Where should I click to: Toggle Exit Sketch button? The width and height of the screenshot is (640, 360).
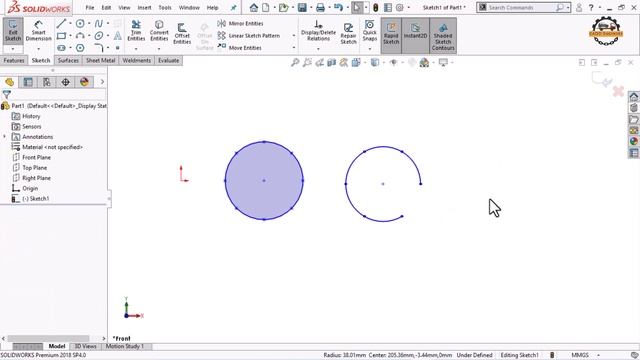pos(13,31)
